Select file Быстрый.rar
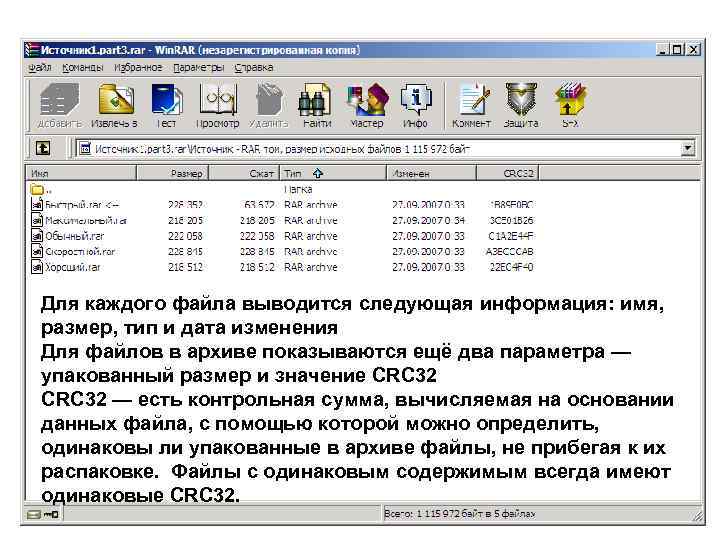Image resolution: width=720 pixels, height=540 pixels. coord(75,204)
